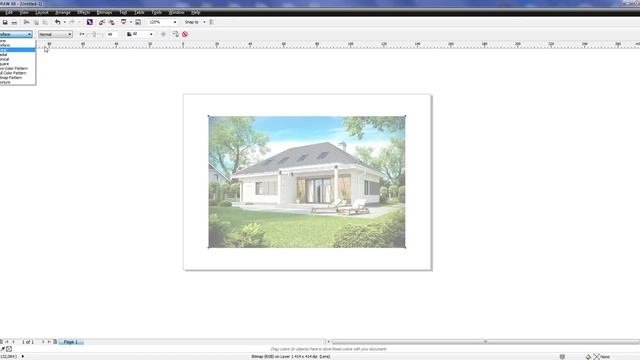This screenshot has width=640, height=360.
Task: Choose Square in the transparency type list
Action: pos(18,64)
